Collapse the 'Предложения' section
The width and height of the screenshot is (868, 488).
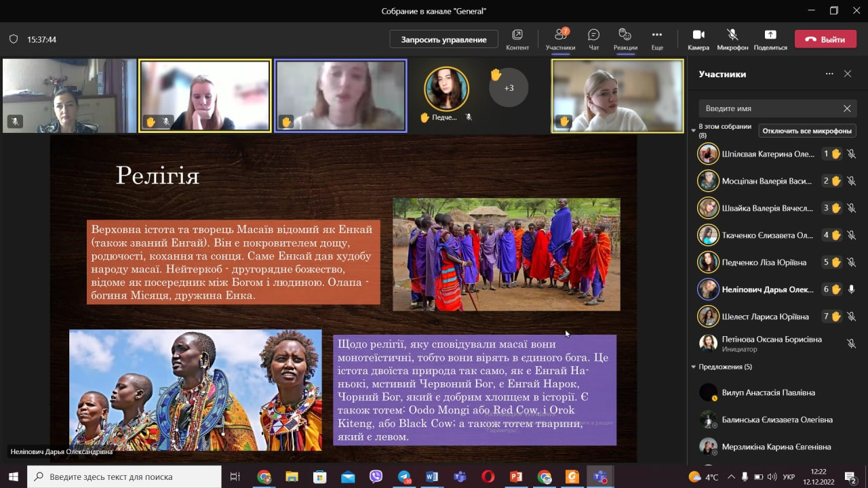coord(693,367)
